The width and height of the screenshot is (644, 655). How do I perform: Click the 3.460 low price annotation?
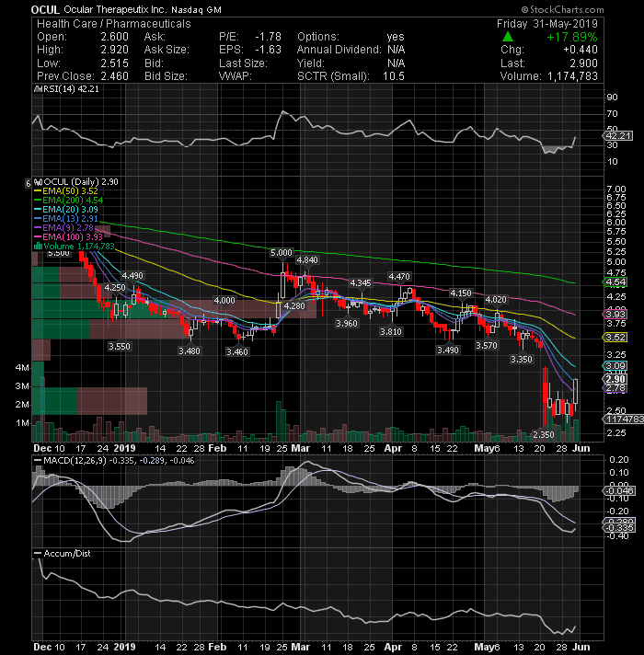pos(237,352)
